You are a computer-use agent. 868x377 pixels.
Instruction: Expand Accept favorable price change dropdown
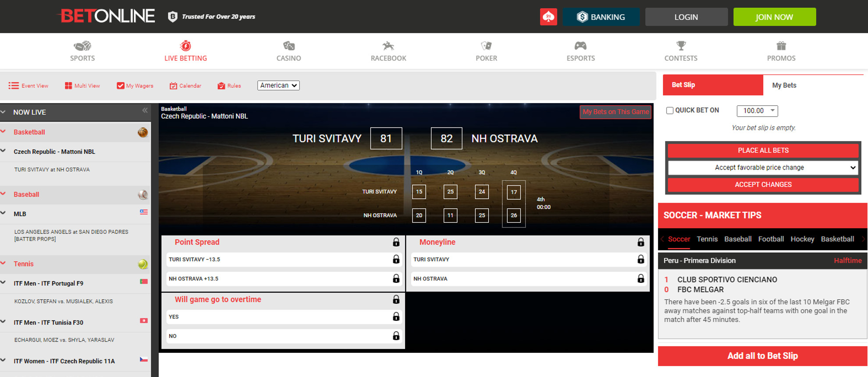coord(763,167)
